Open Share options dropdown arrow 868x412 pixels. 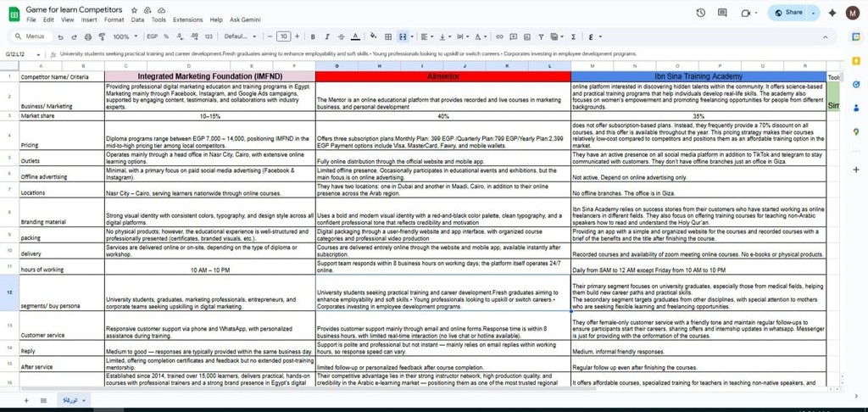(x=813, y=13)
